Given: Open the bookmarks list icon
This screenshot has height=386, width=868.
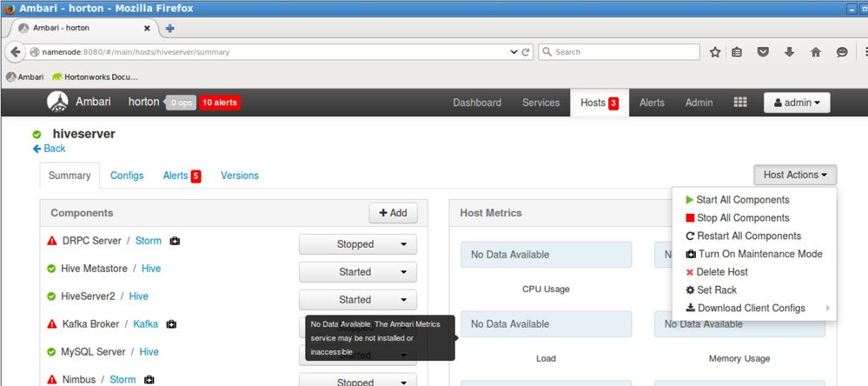Looking at the screenshot, I should click(736, 52).
